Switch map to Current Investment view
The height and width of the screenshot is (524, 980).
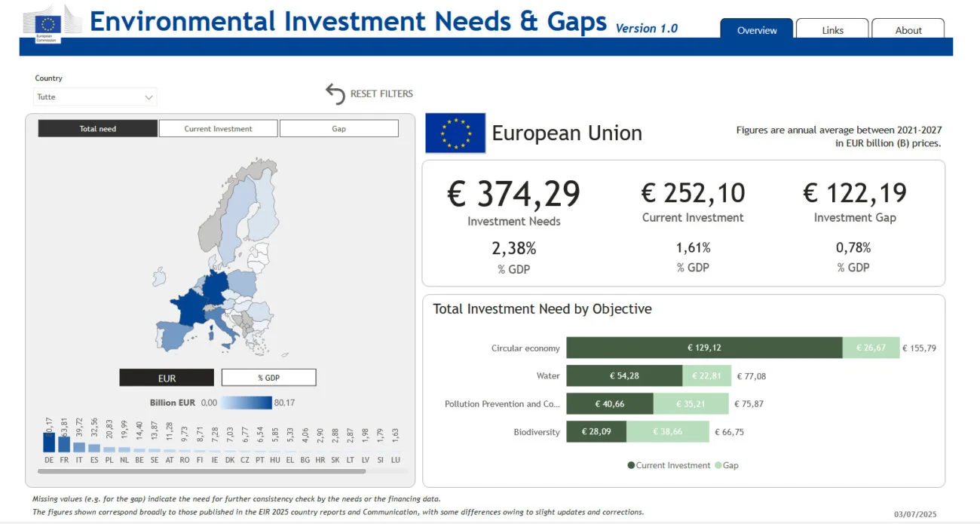[219, 129]
